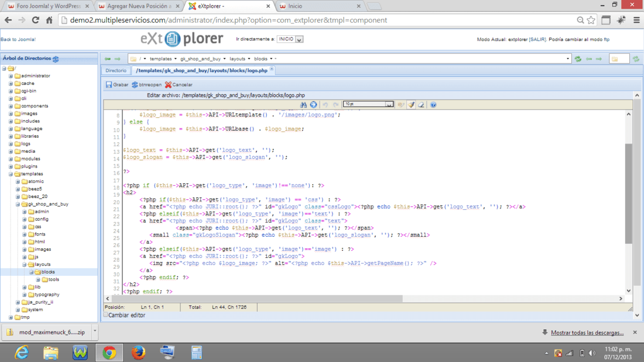Viewport: 644px width, 362px height.
Task: Click the browser address bar URL
Action: 228,20
